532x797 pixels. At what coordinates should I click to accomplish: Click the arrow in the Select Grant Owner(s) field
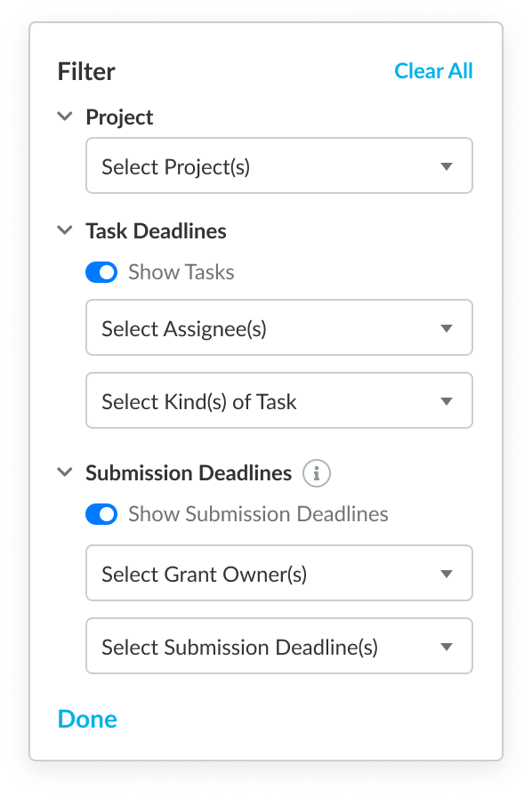(447, 574)
